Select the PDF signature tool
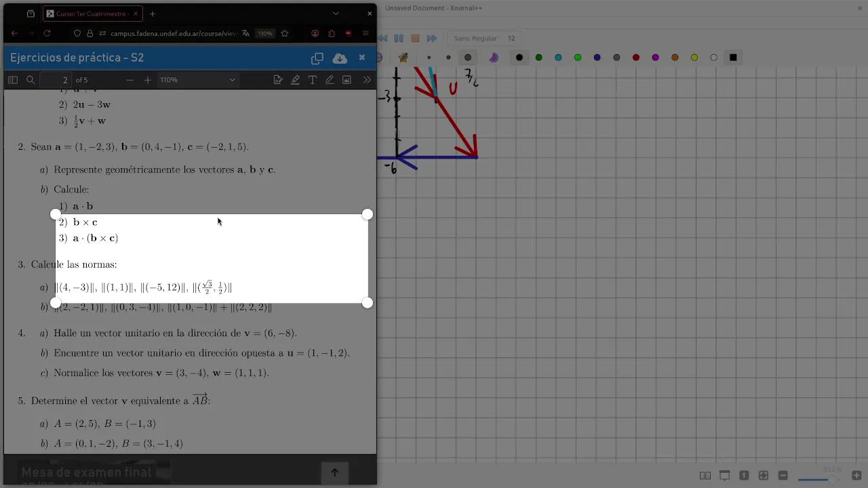The image size is (868, 488). [278, 80]
